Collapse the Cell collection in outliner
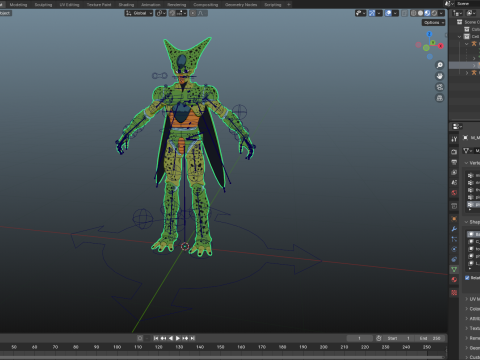Image resolution: width=480 pixels, height=360 pixels. (x=460, y=36)
